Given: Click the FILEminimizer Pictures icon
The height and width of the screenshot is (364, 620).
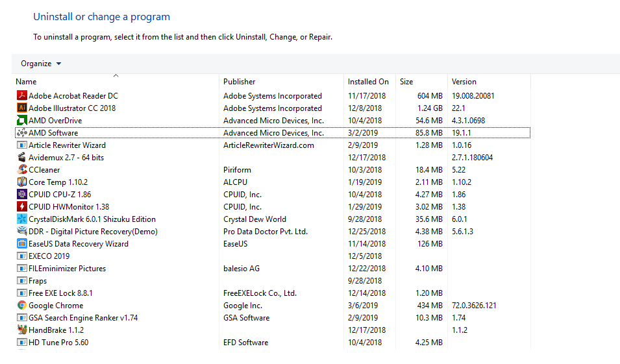Looking at the screenshot, I should pyautogui.click(x=21, y=269).
